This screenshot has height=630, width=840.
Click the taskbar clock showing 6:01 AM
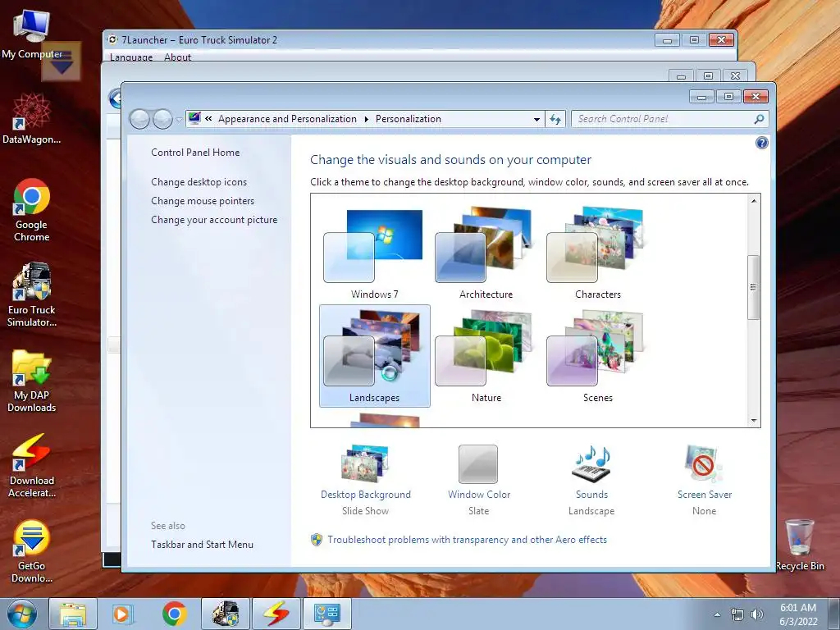pyautogui.click(x=798, y=614)
